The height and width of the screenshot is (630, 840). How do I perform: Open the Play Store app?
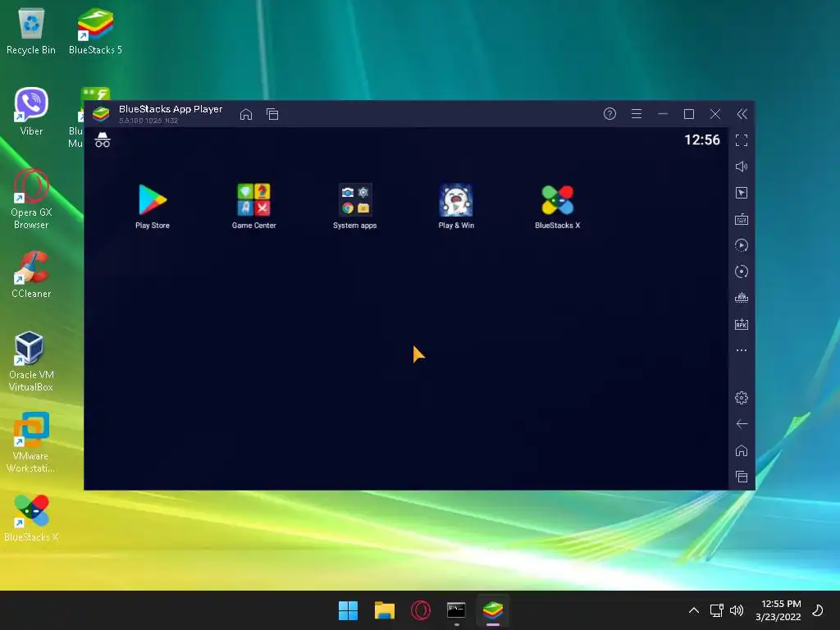[153, 206]
